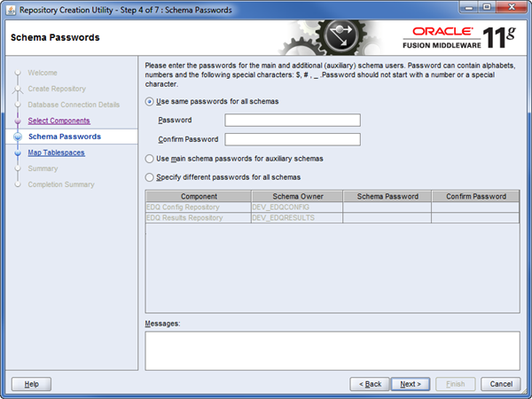Close the Repository Creation Utility window
Viewport: 532px width, 399px height.
click(x=512, y=7)
